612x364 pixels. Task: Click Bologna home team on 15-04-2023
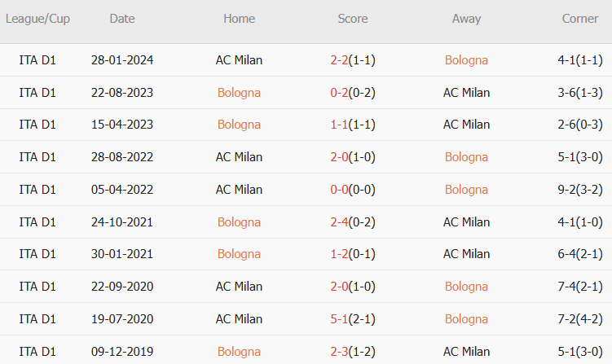pos(239,125)
